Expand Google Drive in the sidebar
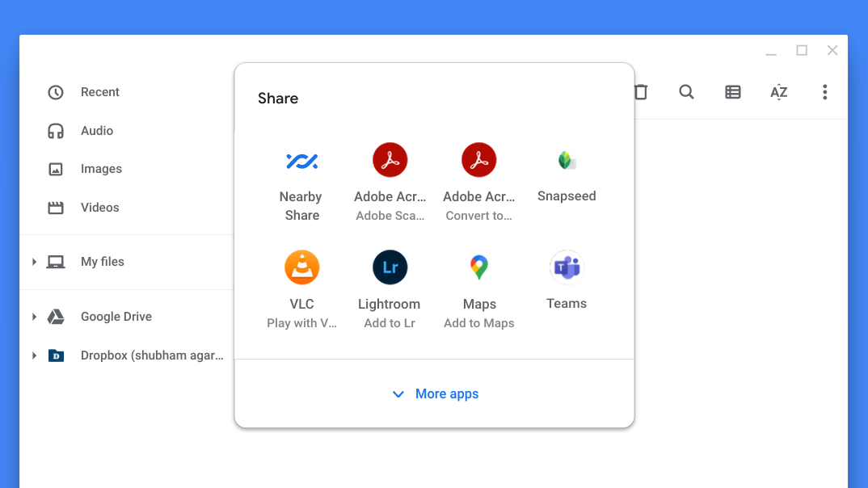868x488 pixels. [x=33, y=316]
